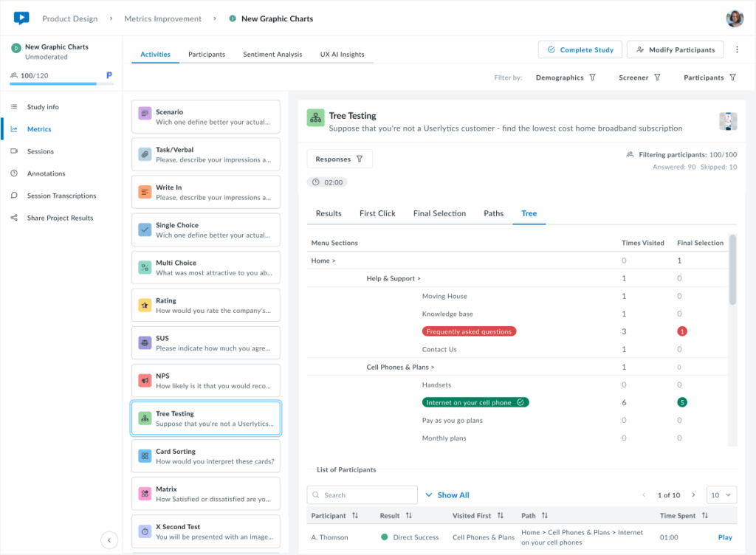Toggle sorting on the Result column
Screen dimensions: 756x555
tap(408, 516)
